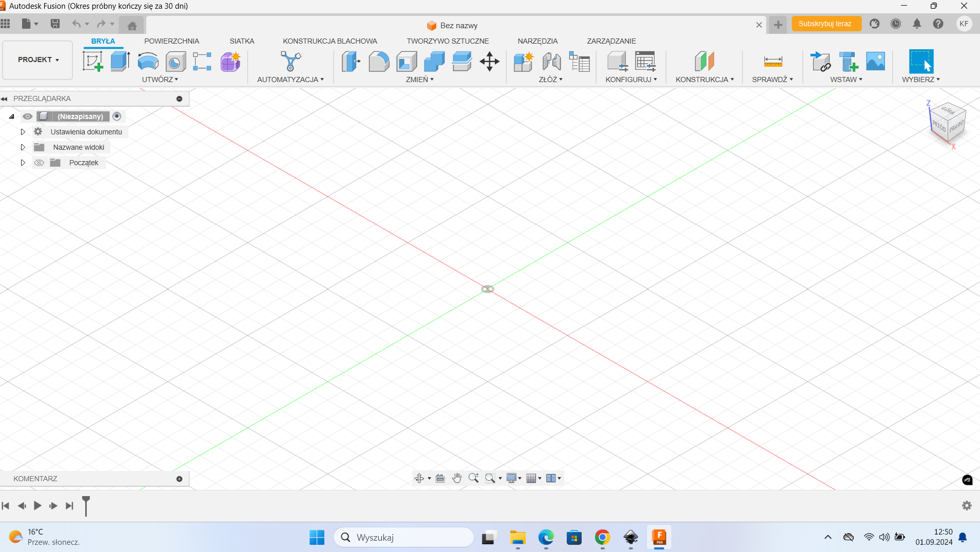
Task: Click the New Component icon
Action: pyautogui.click(x=524, y=62)
